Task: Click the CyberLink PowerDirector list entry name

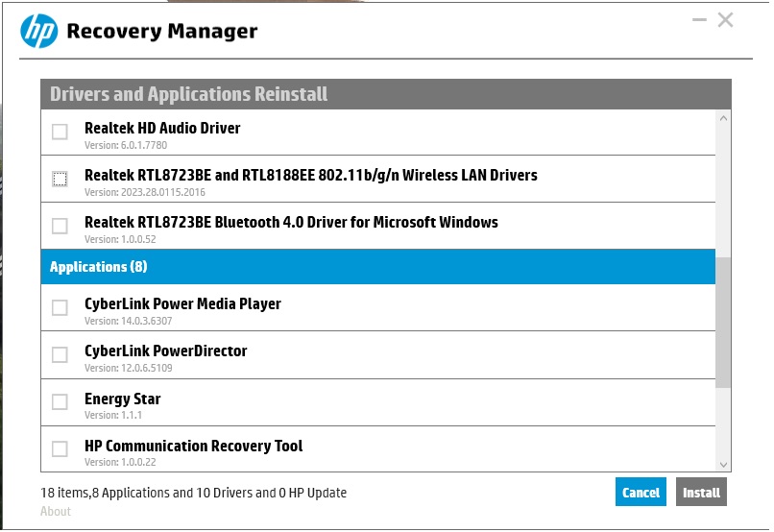Action: (x=165, y=351)
